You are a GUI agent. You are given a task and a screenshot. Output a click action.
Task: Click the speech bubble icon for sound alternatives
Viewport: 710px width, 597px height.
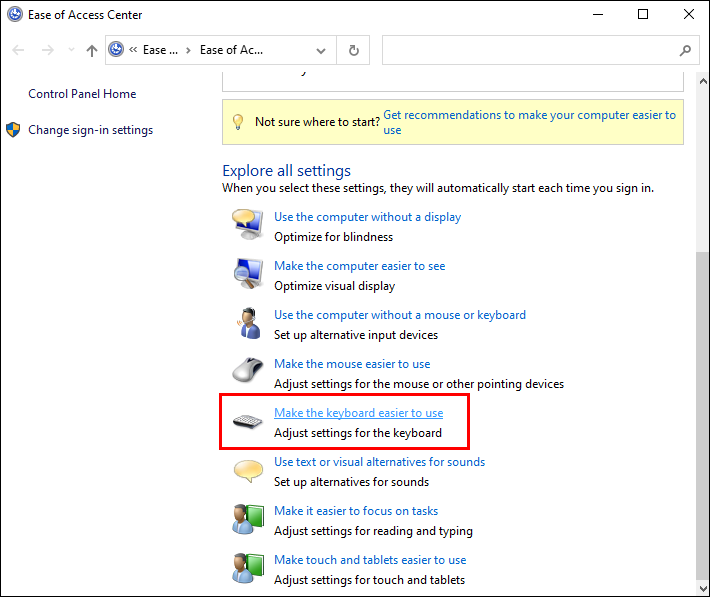tap(248, 471)
